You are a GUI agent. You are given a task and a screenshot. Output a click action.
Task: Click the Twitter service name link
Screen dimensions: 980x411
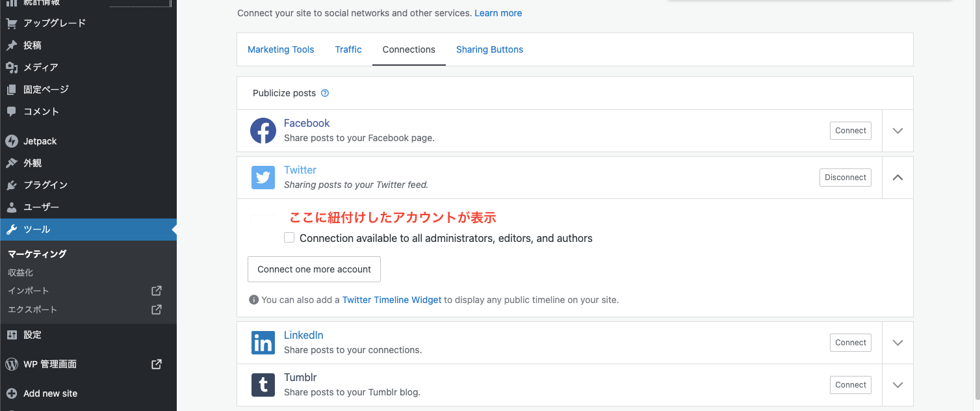300,170
